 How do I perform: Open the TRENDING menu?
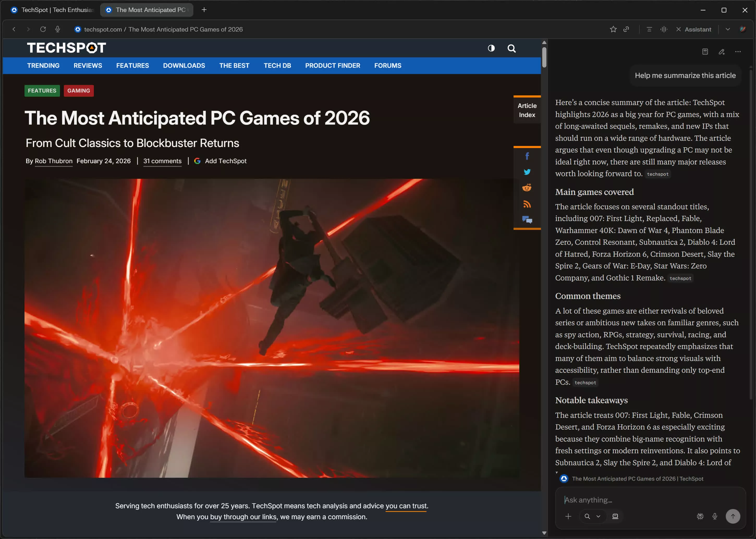point(43,66)
